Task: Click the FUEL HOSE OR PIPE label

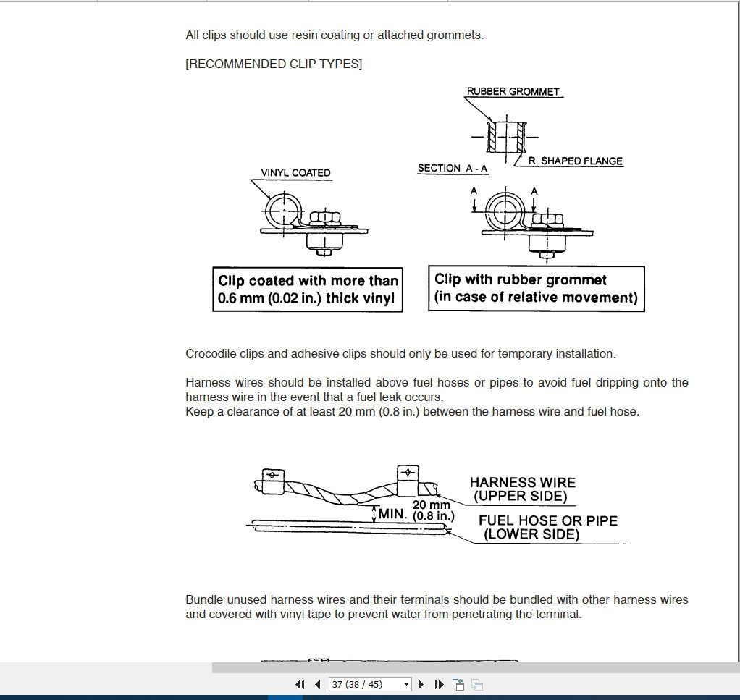Action: tap(548, 528)
